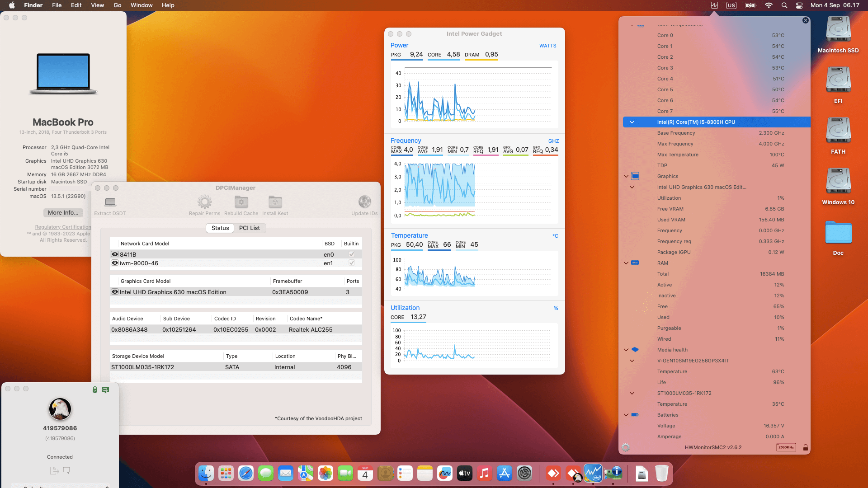Image resolution: width=868 pixels, height=488 pixels.
Task: Collapse the Batteries group
Action: point(626,415)
